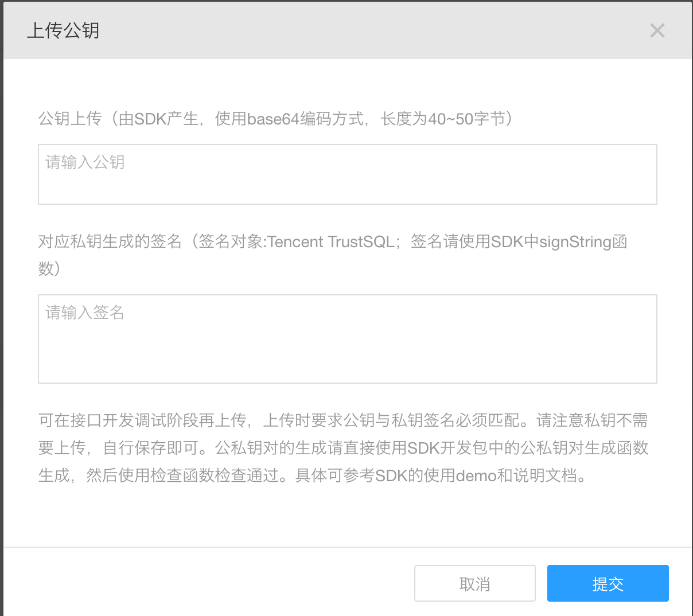Click 'base64' text in public key label
This screenshot has width=693, height=616.
(273, 119)
